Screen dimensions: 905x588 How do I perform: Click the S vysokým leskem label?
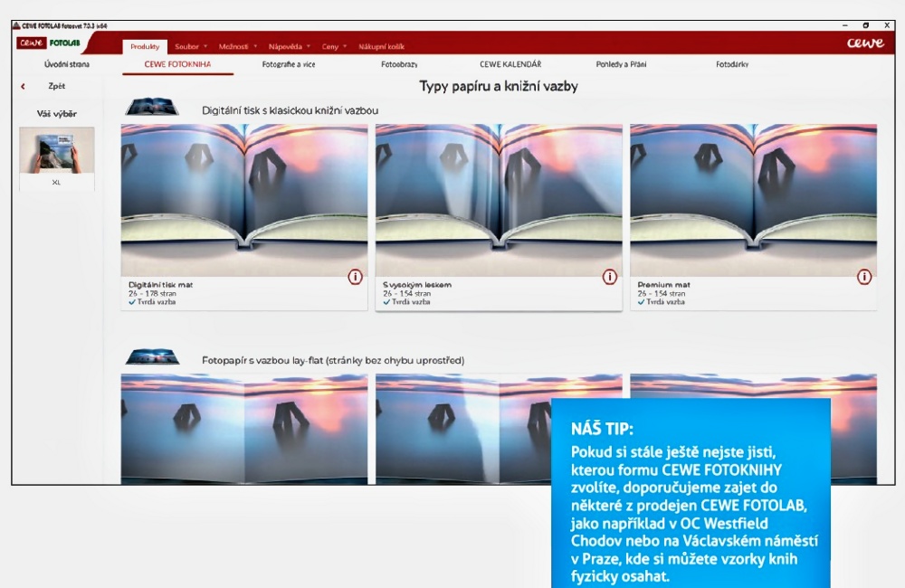point(417,285)
